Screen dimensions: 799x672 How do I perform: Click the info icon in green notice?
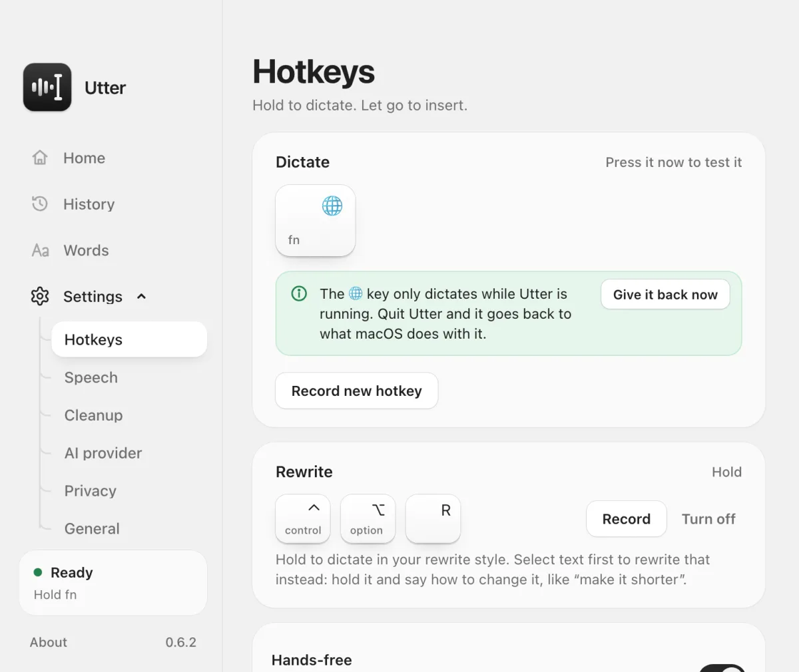(x=299, y=293)
